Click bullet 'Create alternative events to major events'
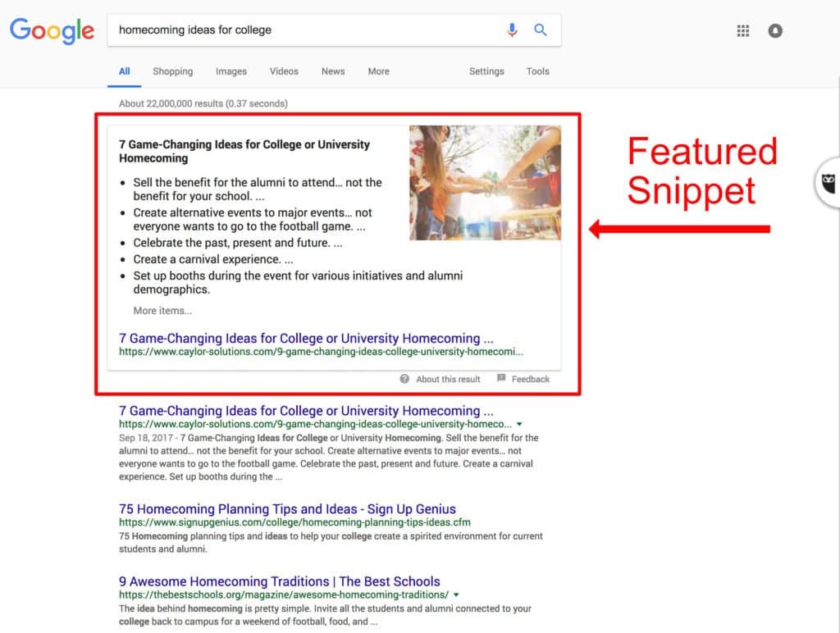 [x=253, y=220]
